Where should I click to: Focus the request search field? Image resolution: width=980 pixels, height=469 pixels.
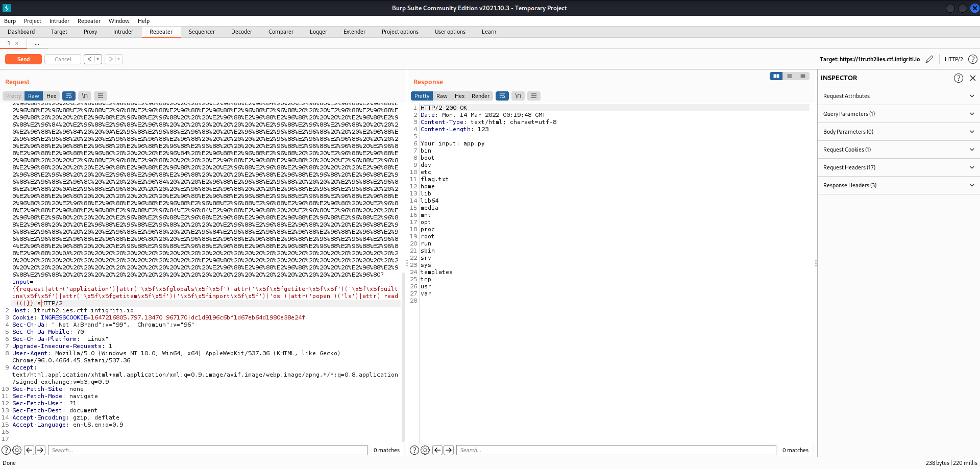[x=208, y=450]
